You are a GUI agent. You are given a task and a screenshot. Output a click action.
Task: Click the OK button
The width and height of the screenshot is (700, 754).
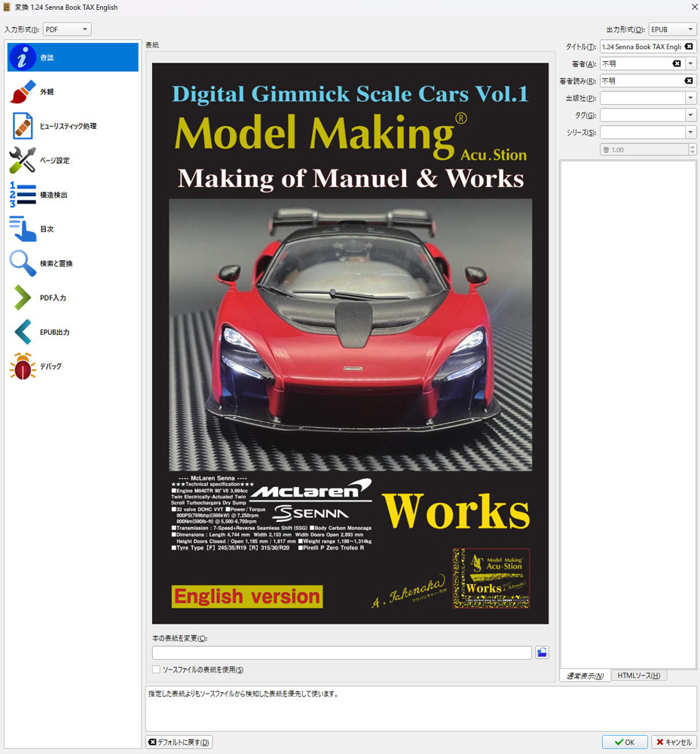point(625,742)
